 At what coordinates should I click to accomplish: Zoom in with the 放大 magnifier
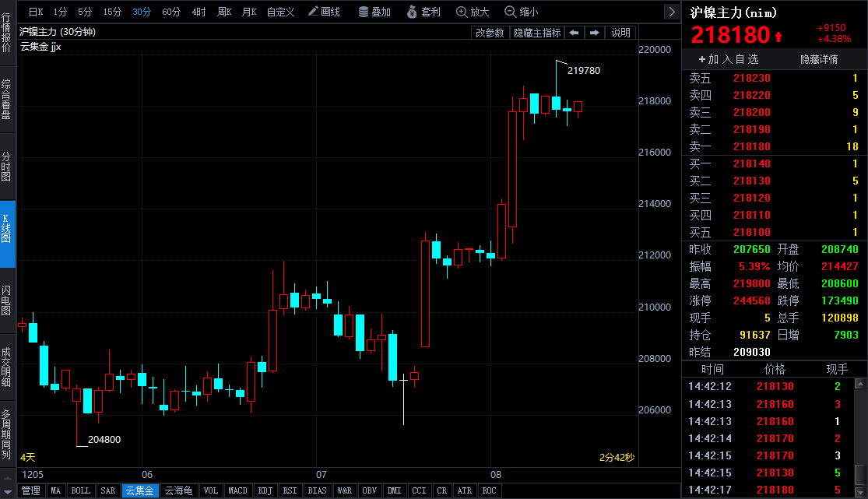[x=473, y=12]
